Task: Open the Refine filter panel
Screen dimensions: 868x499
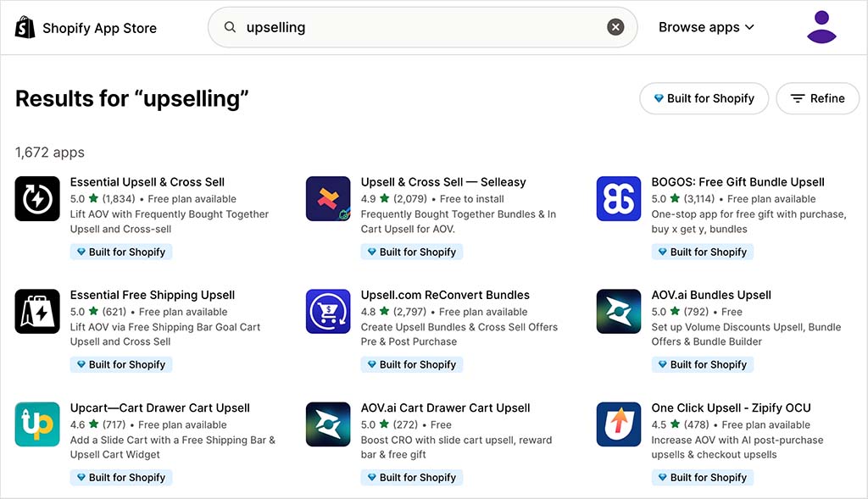Action: pos(817,98)
